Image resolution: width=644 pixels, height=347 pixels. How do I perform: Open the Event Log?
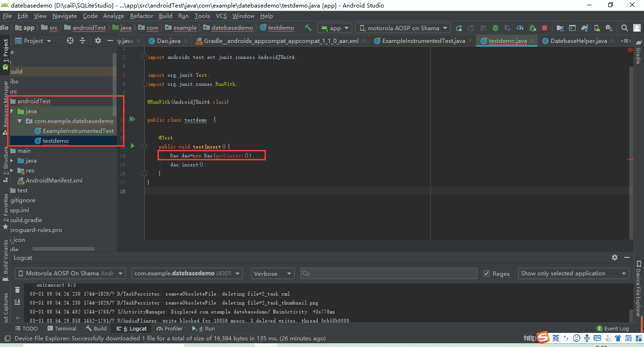click(x=612, y=329)
